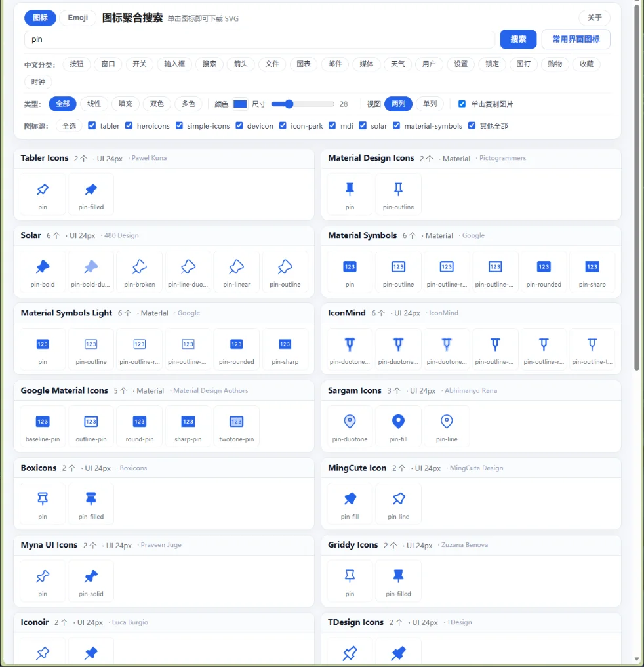
Task: Choose the 图钉 category chip
Action: [x=523, y=64]
